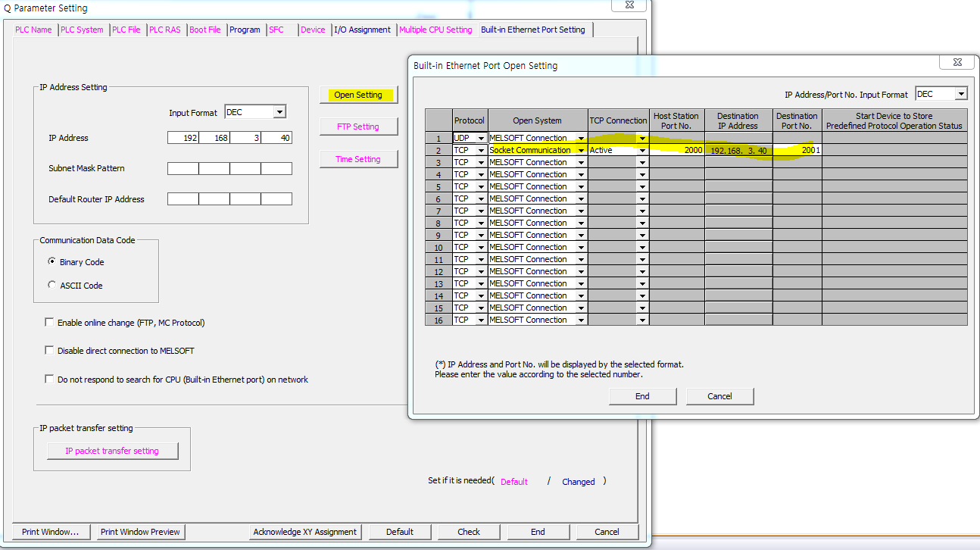980x550 pixels.
Task: Close the Q Parameter Setting window
Action: click(629, 5)
